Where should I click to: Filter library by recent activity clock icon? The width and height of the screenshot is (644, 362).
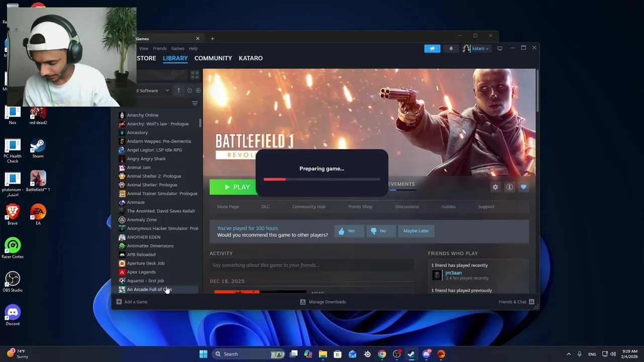click(189, 90)
